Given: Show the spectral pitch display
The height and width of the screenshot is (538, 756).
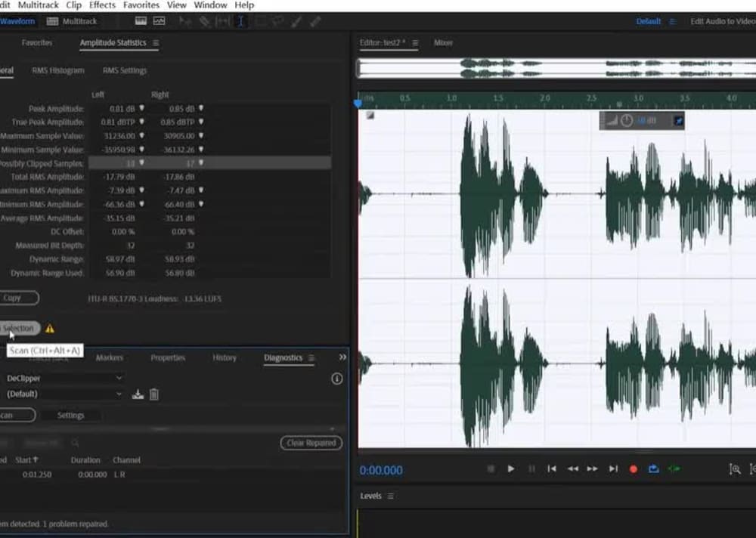Looking at the screenshot, I should [x=159, y=21].
